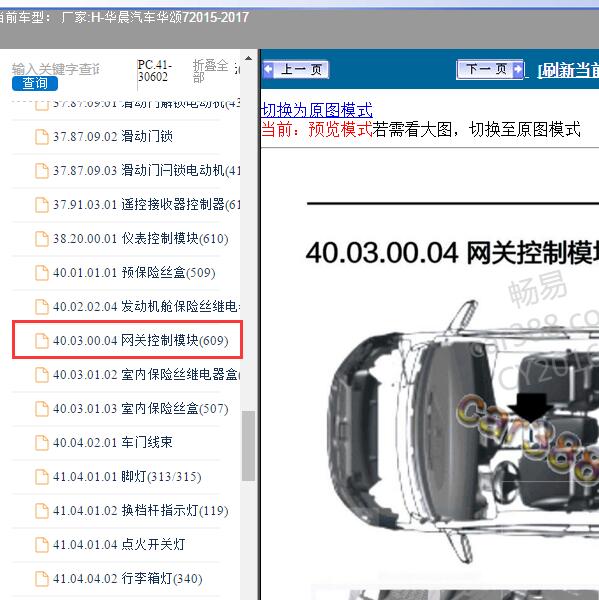Click document icon beside 室内保险丝盒(507)
Image resolution: width=599 pixels, height=600 pixels.
(x=42, y=409)
